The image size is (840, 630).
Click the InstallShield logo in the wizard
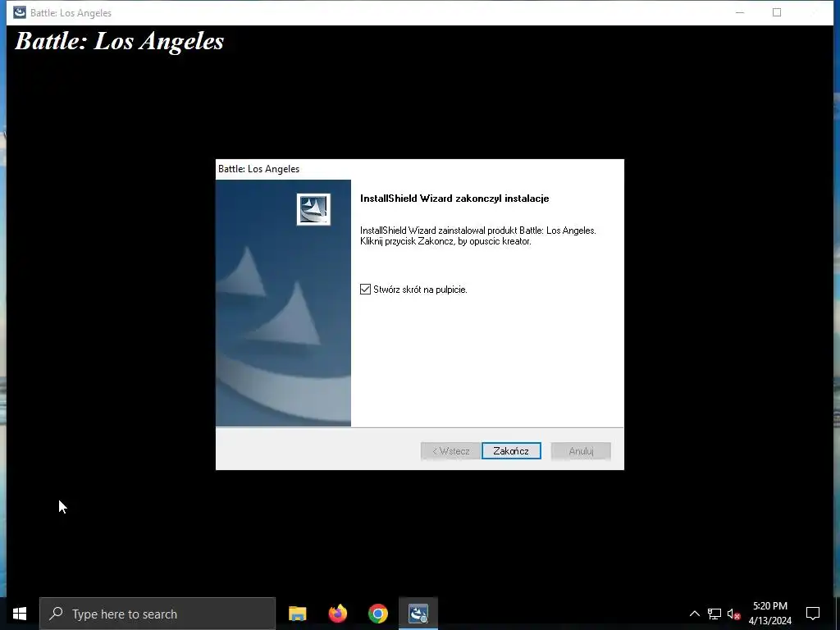[313, 209]
